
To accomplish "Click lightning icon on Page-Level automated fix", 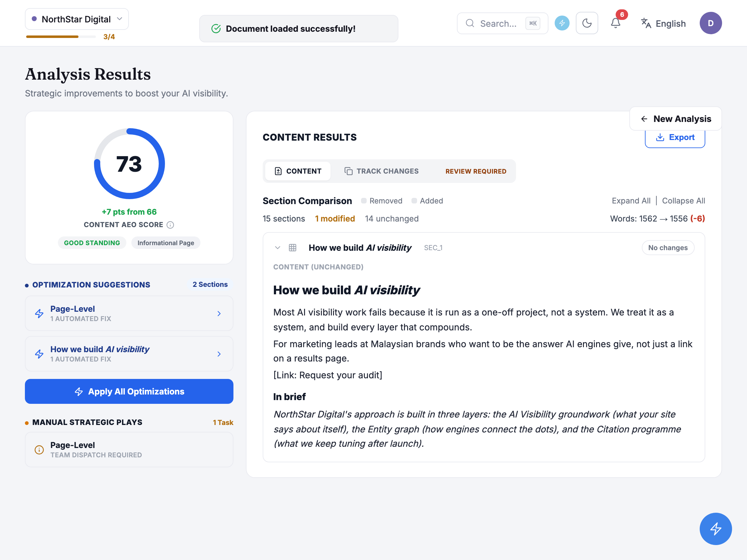I will pos(39,314).
